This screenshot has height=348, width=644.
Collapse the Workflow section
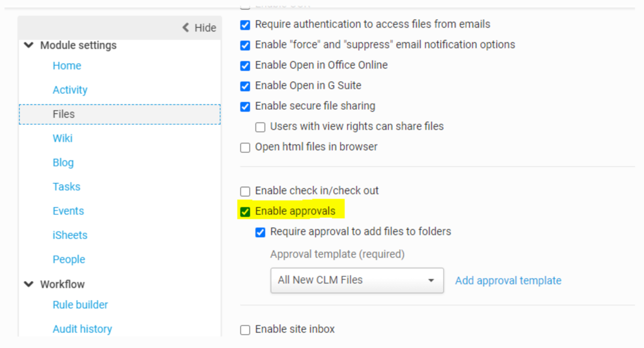coord(28,284)
